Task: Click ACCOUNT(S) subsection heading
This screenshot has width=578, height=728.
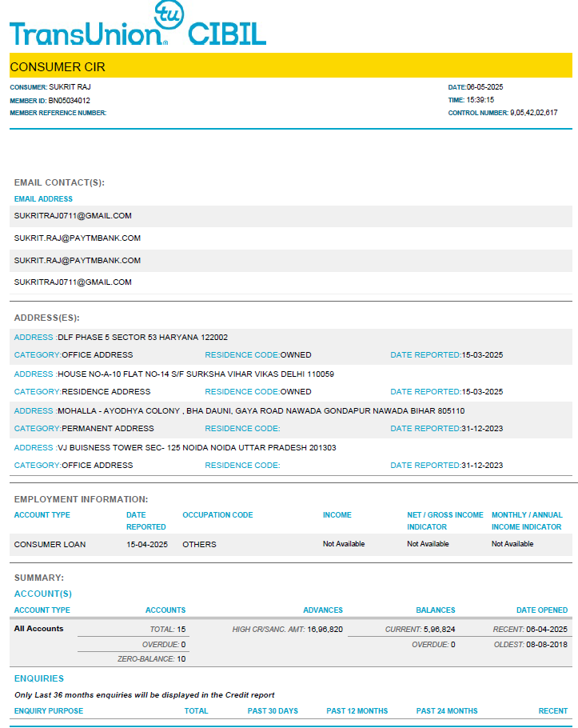Action: pyautogui.click(x=43, y=594)
